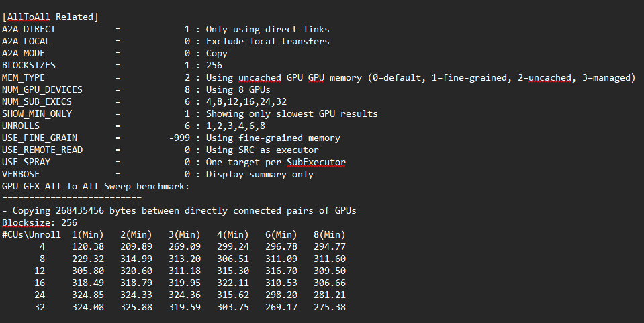The height and width of the screenshot is (323, 644).
Task: Click the '#CUs\Unroll' table header
Action: coord(31,234)
